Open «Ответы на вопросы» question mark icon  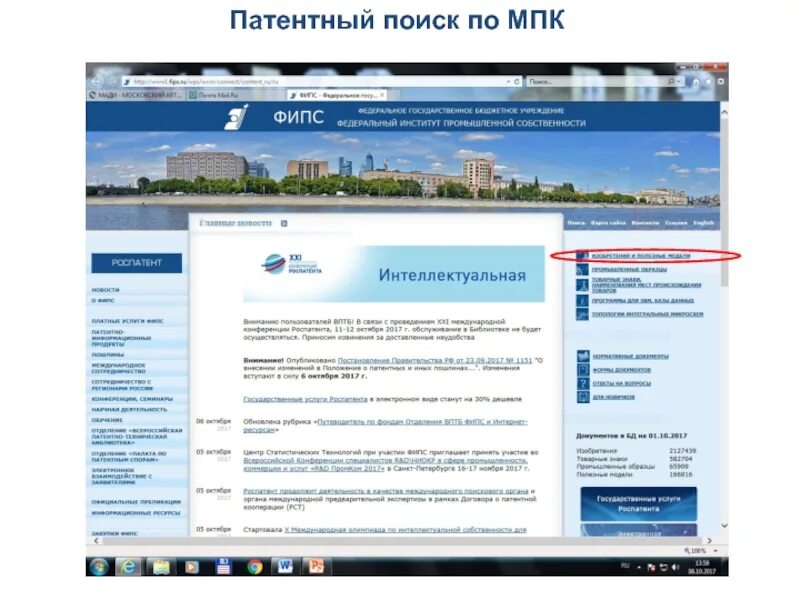pyautogui.click(x=581, y=382)
